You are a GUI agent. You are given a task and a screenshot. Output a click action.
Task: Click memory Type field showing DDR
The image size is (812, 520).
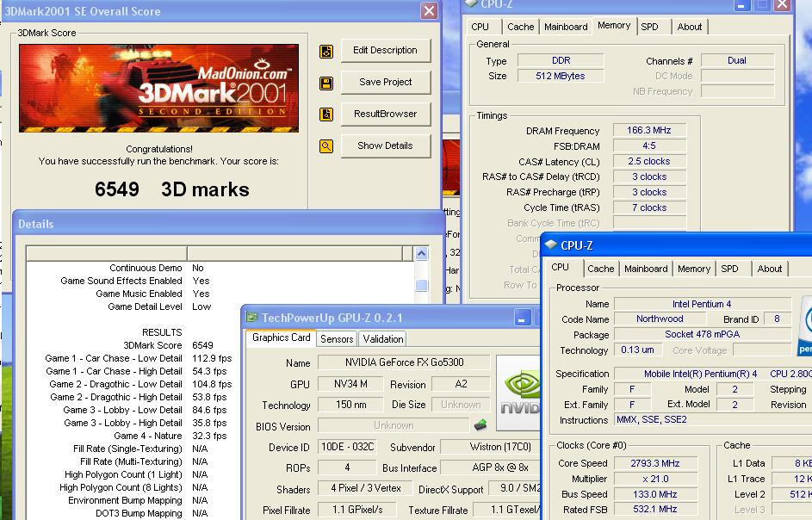(561, 60)
